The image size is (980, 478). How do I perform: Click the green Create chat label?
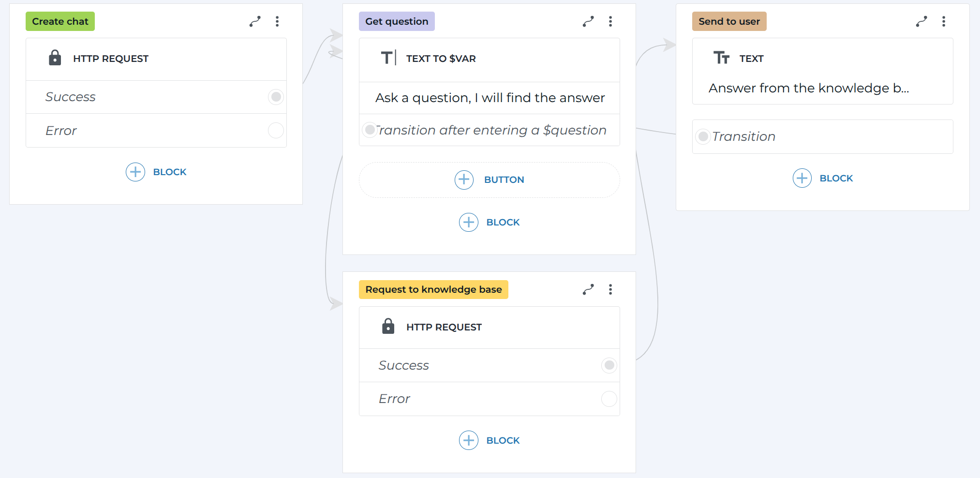60,21
